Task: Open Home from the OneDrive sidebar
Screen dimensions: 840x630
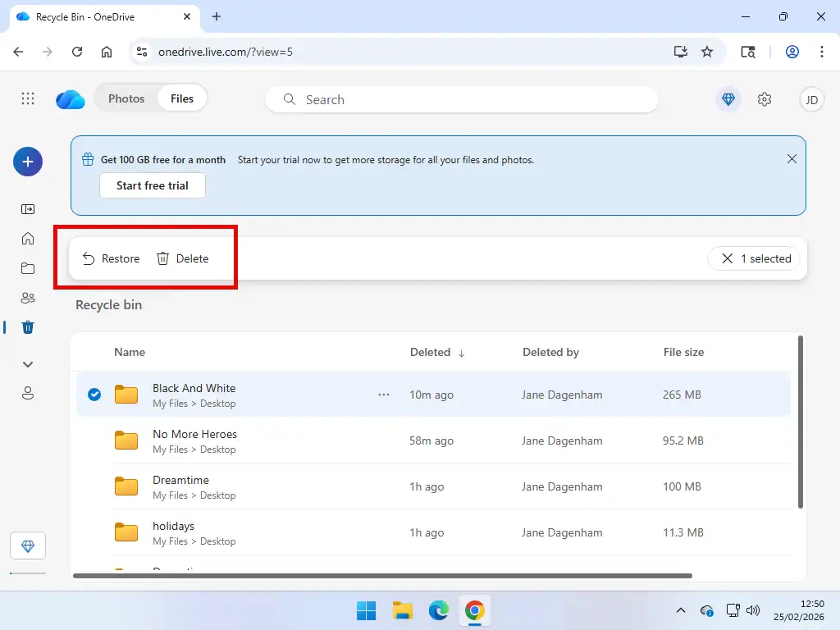Action: (x=28, y=239)
